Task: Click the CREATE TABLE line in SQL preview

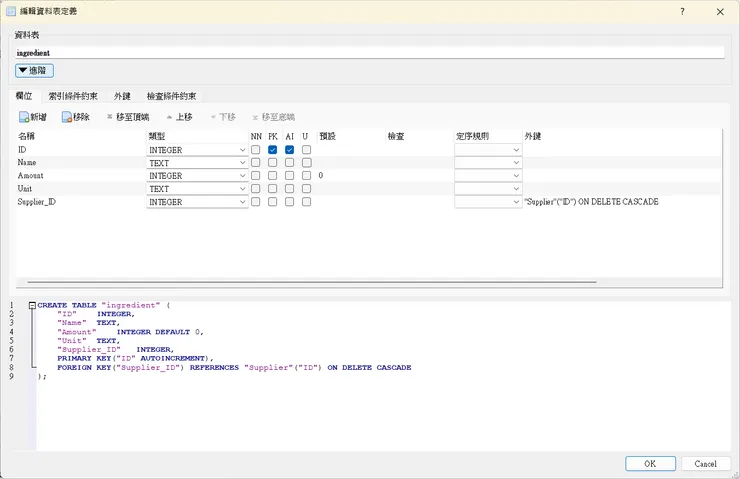Action: (x=104, y=305)
